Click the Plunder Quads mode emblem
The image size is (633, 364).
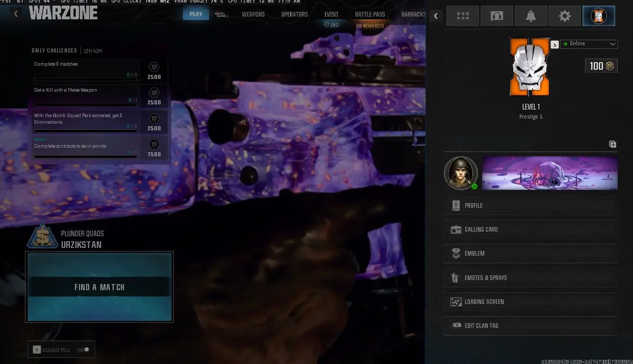(43, 234)
